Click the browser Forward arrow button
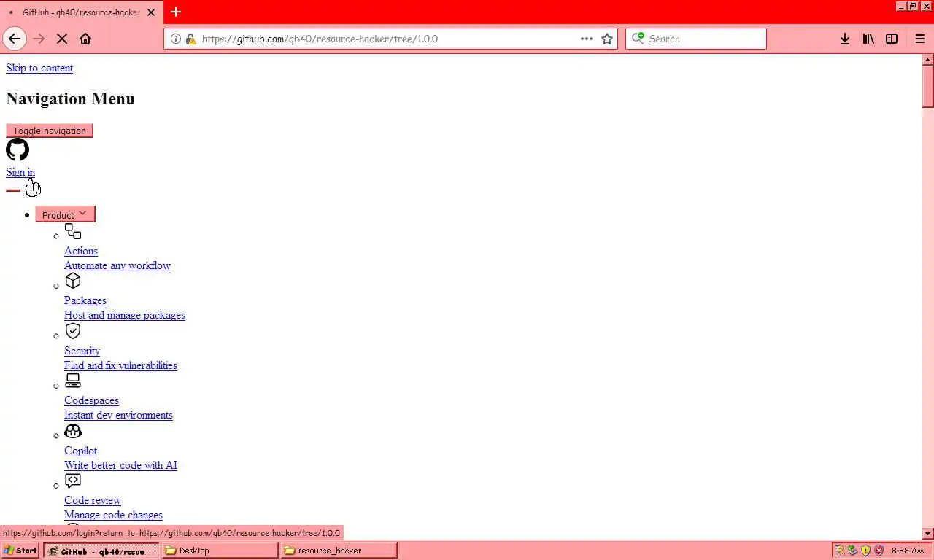Screen dimensions: 934x560 tap(39, 39)
